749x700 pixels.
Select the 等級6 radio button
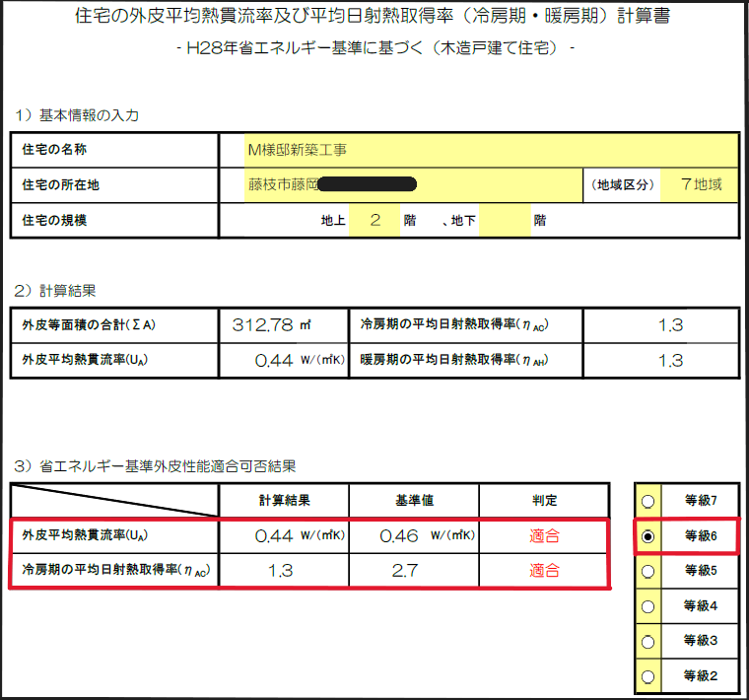pos(647,536)
